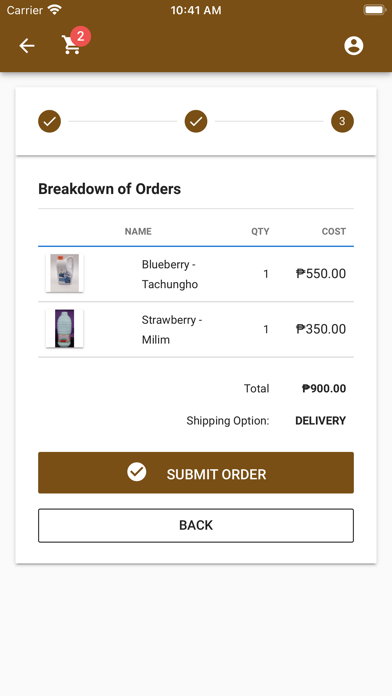The image size is (392, 696).
Task: Sort by the NAME column header
Action: tap(138, 231)
